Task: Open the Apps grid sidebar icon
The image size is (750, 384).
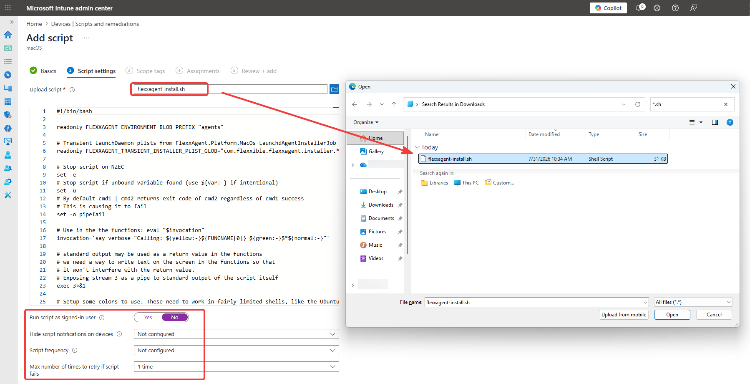Action: tap(8, 101)
